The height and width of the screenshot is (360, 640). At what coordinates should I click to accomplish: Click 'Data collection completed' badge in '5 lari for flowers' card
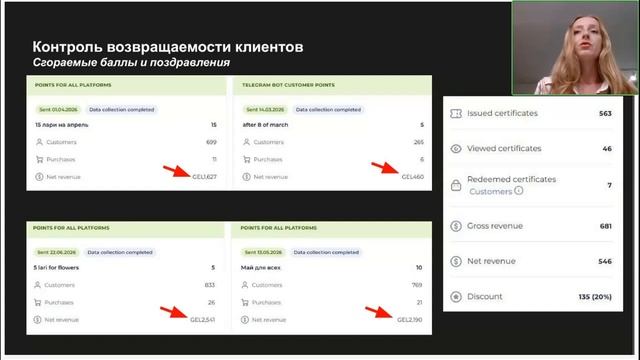[x=120, y=252]
